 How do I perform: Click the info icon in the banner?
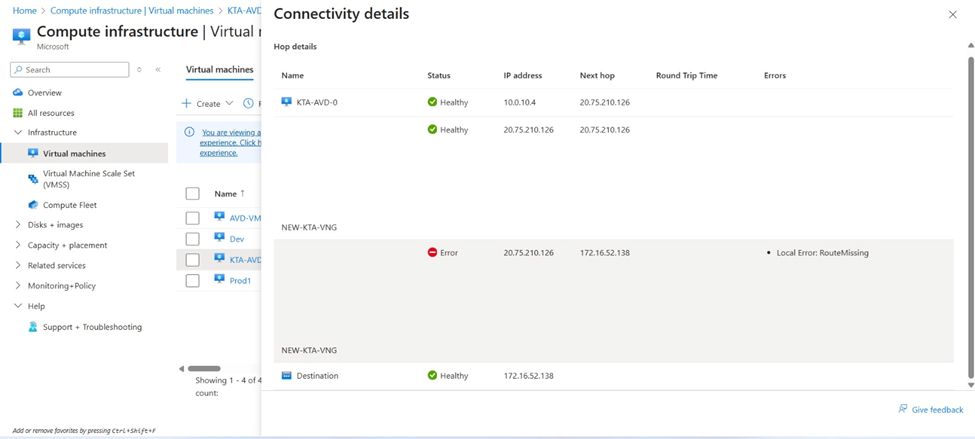click(188, 132)
